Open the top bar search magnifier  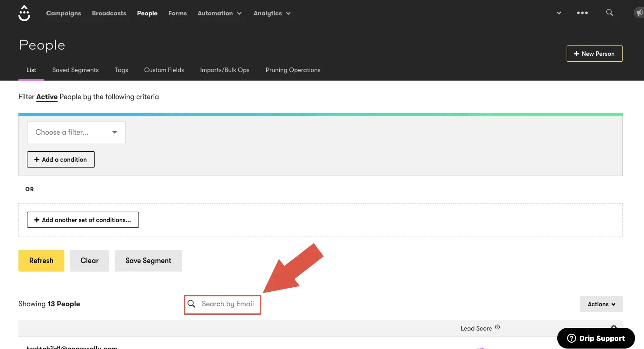(609, 13)
